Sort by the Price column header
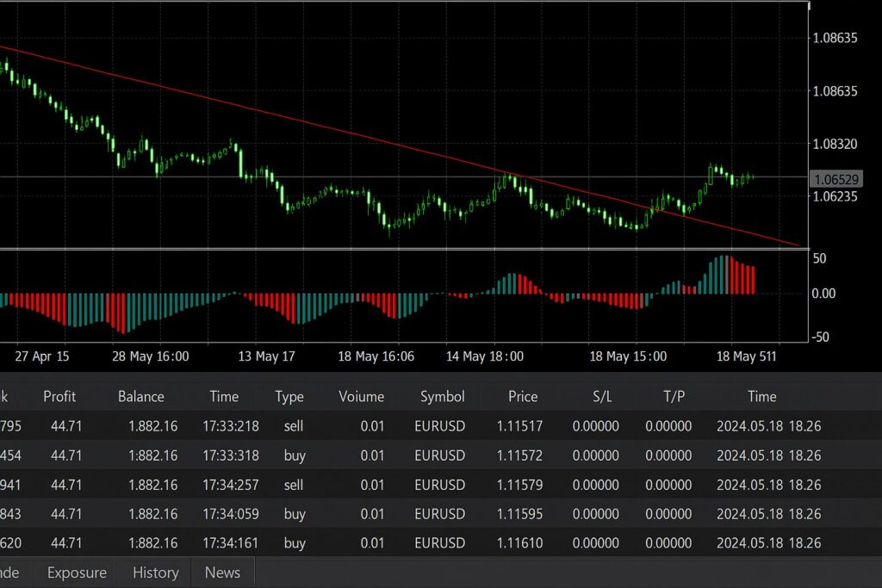This screenshot has width=882, height=588. tap(523, 397)
